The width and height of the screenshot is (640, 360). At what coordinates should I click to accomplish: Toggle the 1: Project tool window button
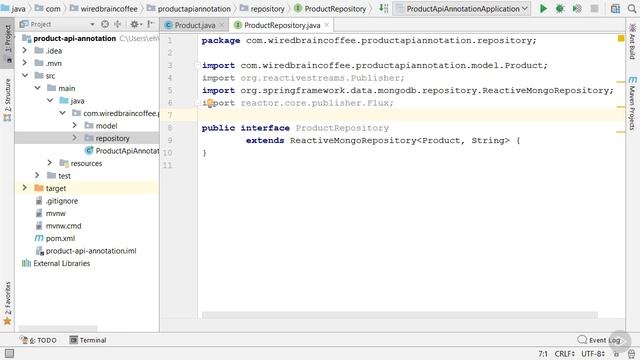click(7, 43)
